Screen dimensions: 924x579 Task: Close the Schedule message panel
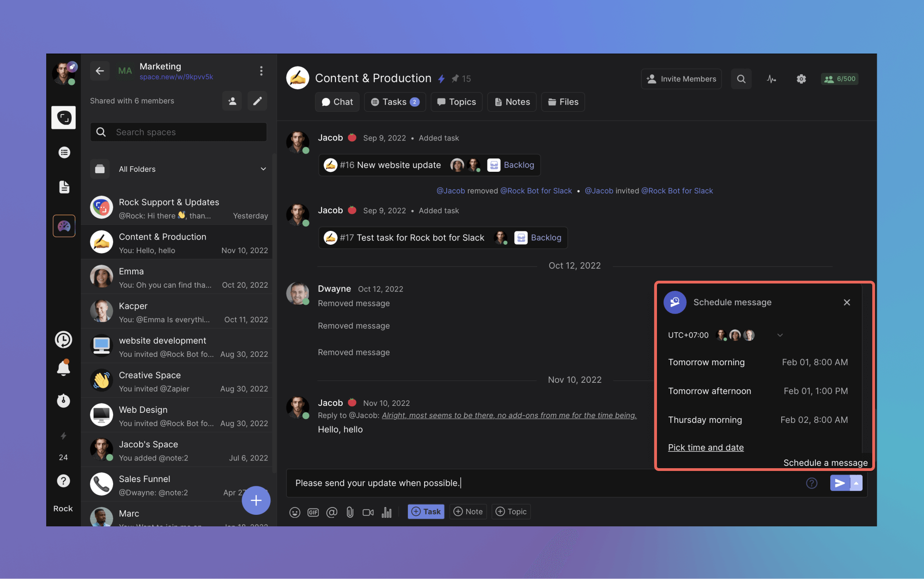tap(846, 302)
